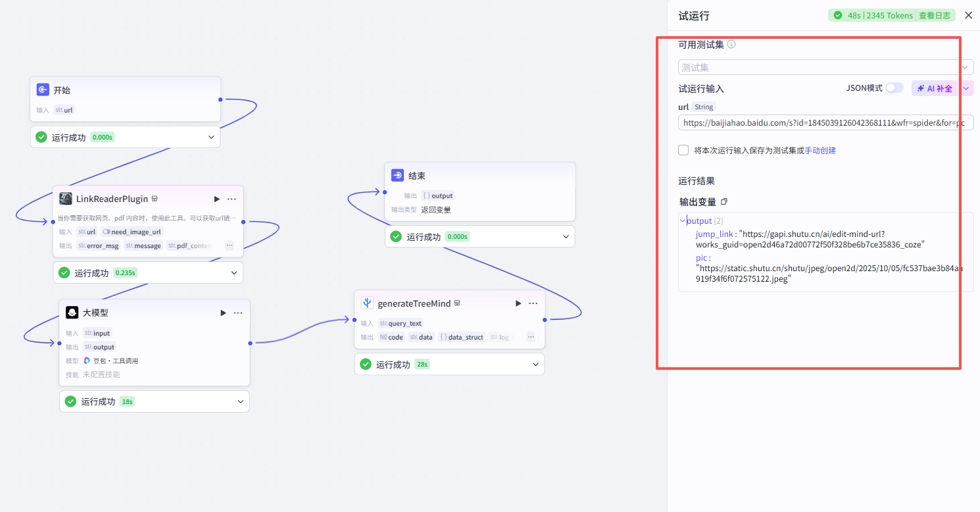
Task: Click green success check under LinkReaderPlugin node
Action: (64, 272)
